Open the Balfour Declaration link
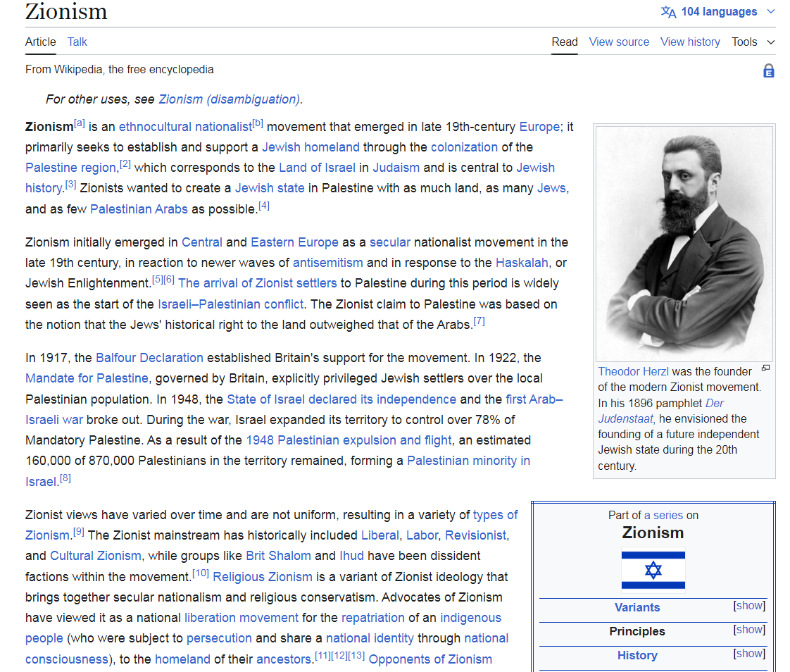This screenshot has height=672, width=790. point(150,358)
